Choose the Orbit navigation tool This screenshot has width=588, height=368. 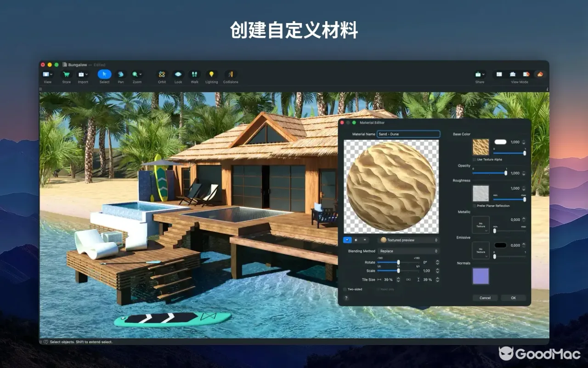(162, 75)
